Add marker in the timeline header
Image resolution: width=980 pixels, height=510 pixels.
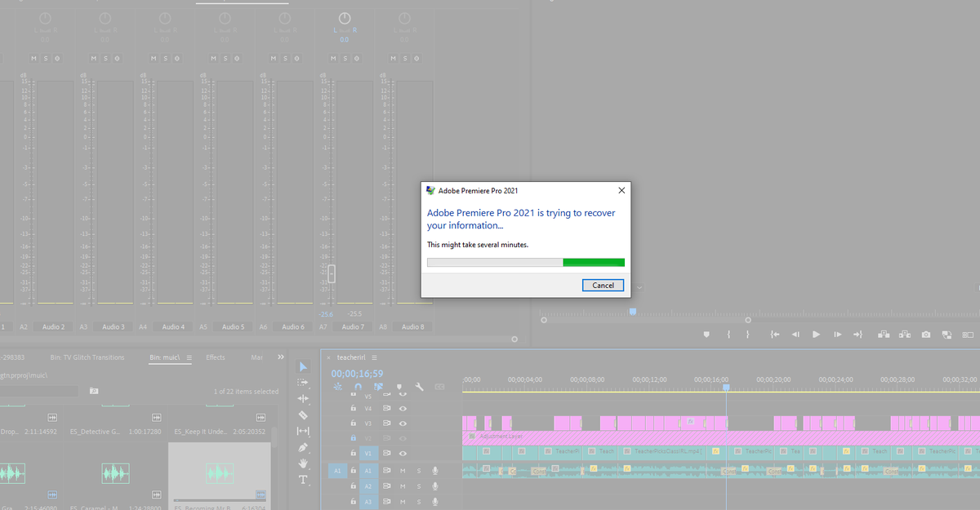pos(399,387)
